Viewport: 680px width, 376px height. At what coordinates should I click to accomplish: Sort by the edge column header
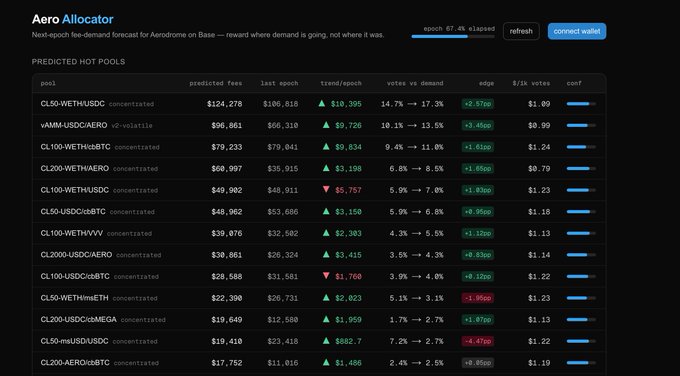point(487,83)
